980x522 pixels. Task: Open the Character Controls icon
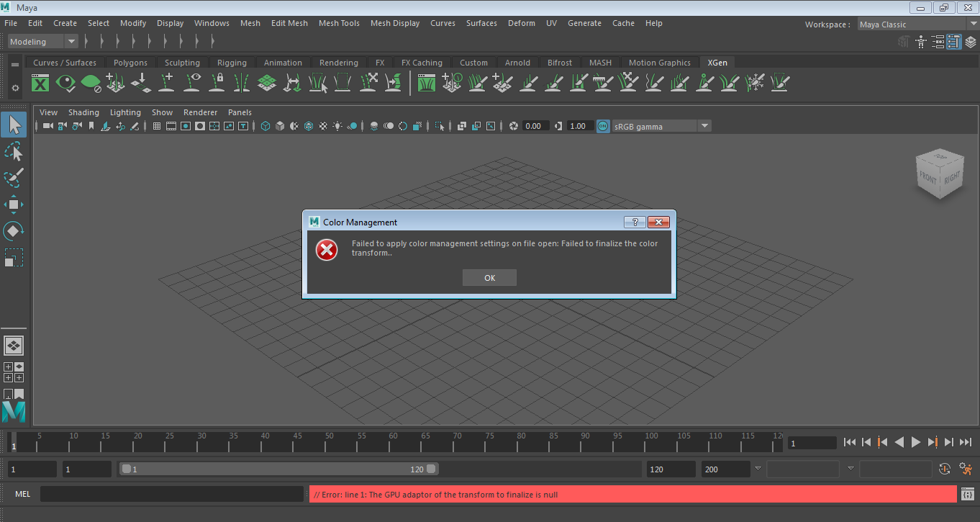(920, 42)
